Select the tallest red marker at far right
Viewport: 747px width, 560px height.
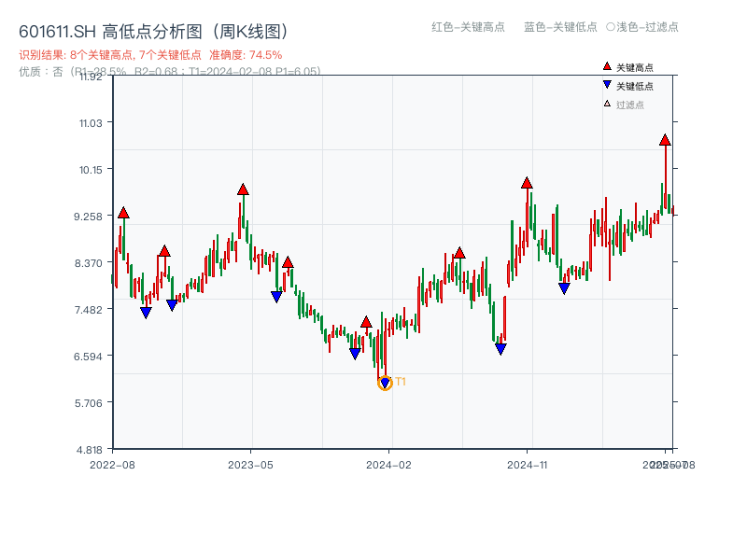[x=665, y=142]
